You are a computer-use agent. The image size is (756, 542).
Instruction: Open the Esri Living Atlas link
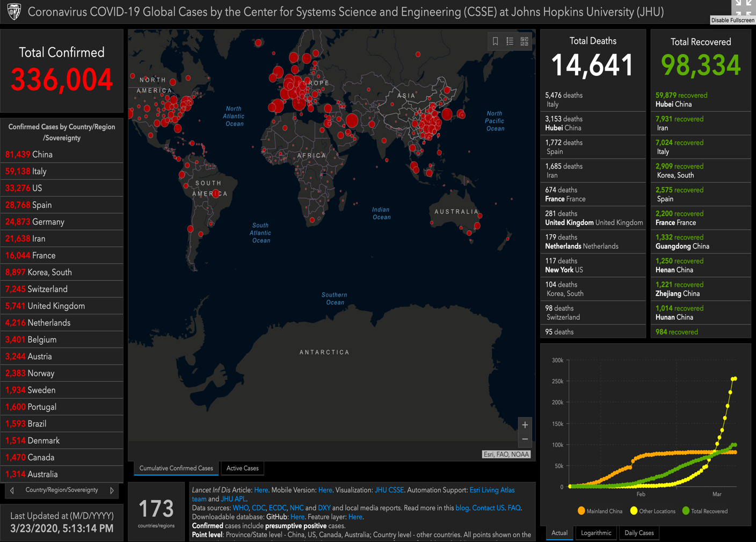point(492,490)
